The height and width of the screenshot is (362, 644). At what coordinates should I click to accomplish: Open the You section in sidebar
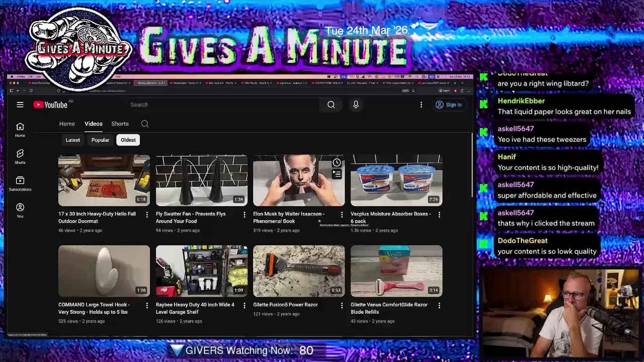[x=20, y=211]
